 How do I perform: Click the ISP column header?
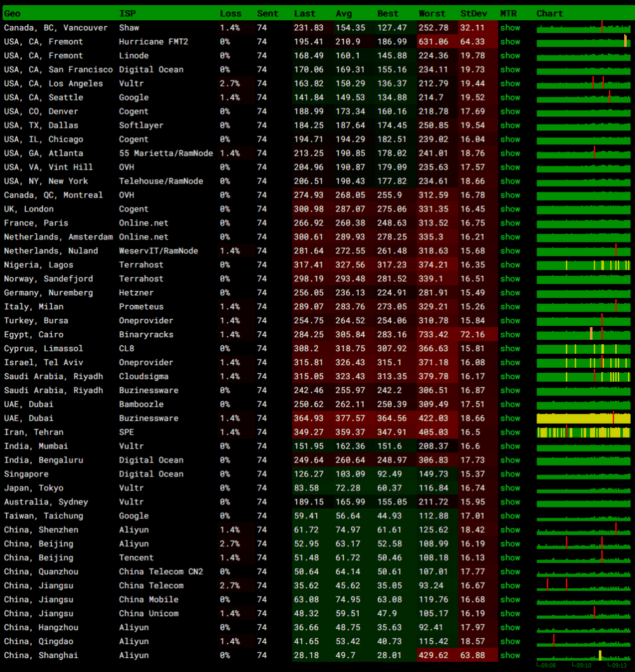pyautogui.click(x=127, y=13)
